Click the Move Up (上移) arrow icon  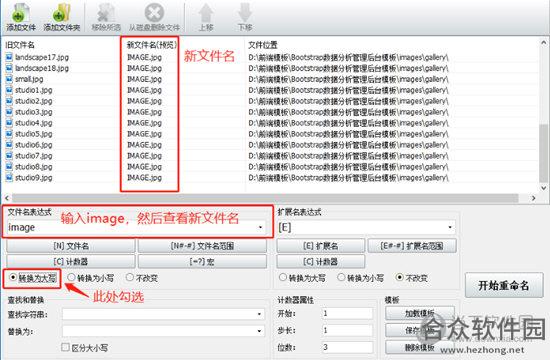click(x=206, y=13)
